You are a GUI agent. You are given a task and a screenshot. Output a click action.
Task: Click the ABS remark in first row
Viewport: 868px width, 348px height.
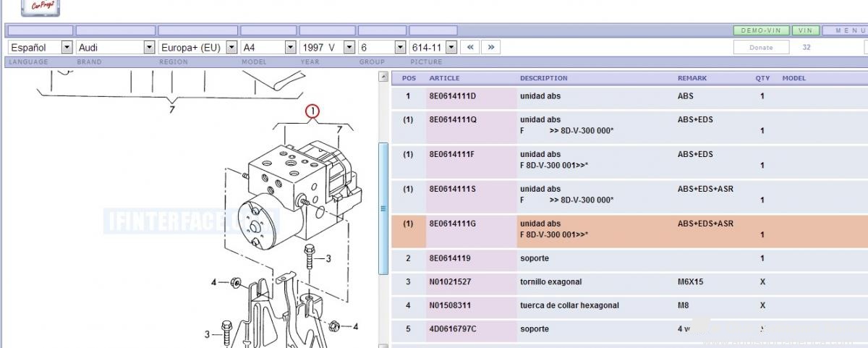click(685, 96)
